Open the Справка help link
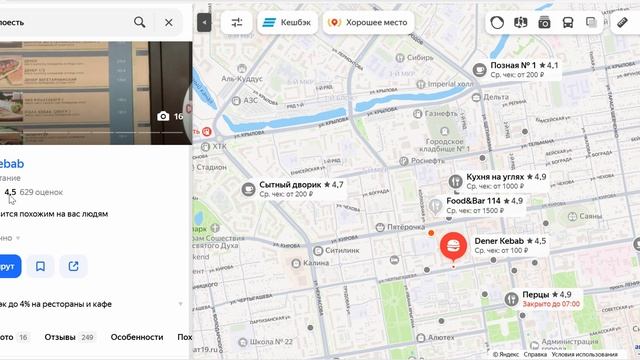This screenshot has height=360, width=640. tap(535, 354)
